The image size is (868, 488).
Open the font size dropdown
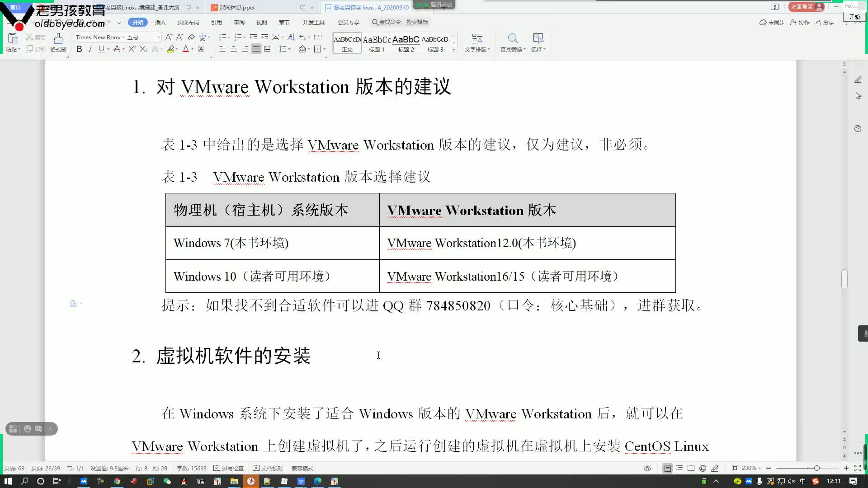coord(159,37)
